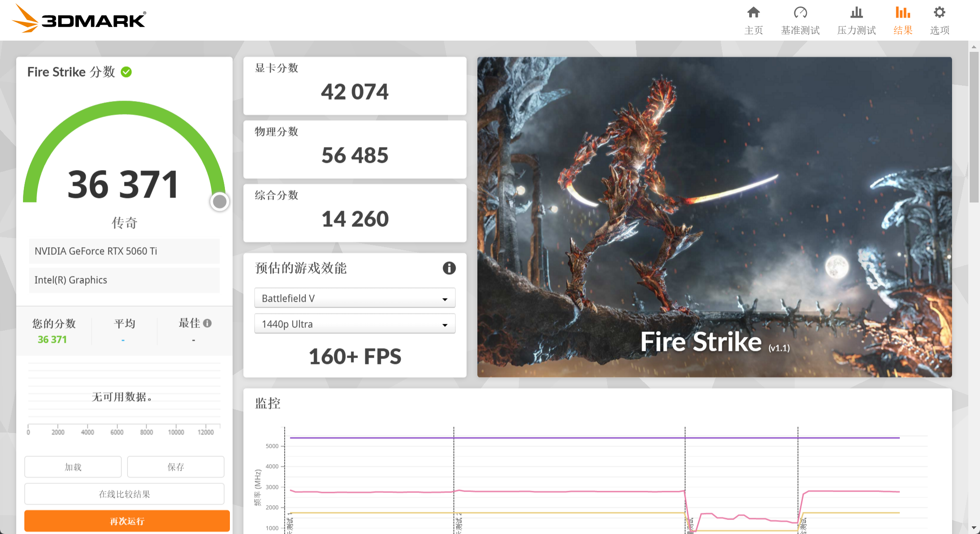Screen dimensions: 980x534
Task: Click 在线比较结果 button
Action: (124, 494)
